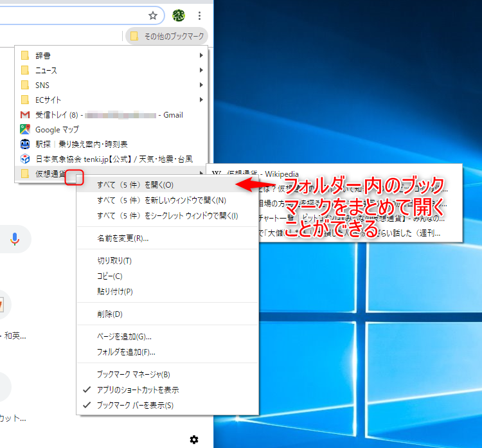Expand the 辞書 submenu arrow
This screenshot has height=448, width=482.
tap(201, 55)
